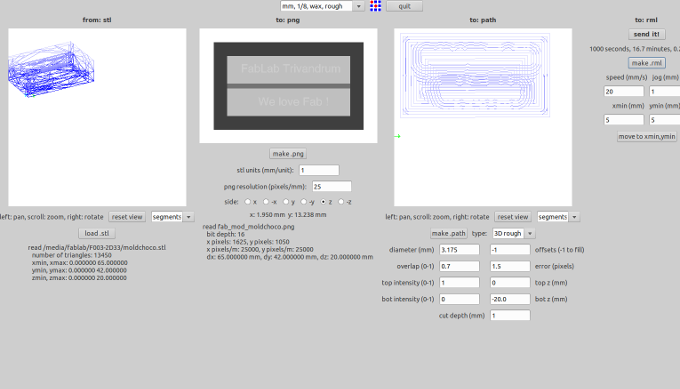Select side 'y' radio button
680x389 pixels.
(286, 202)
